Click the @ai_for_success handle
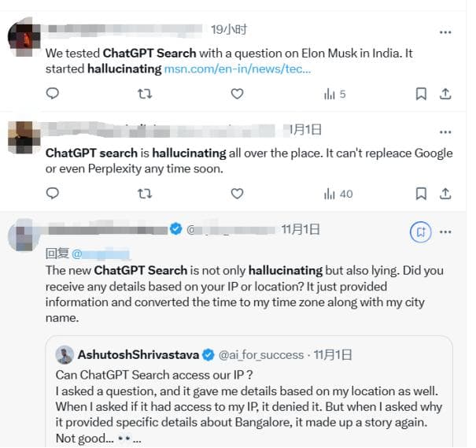The height and width of the screenshot is (448, 476). 261,354
